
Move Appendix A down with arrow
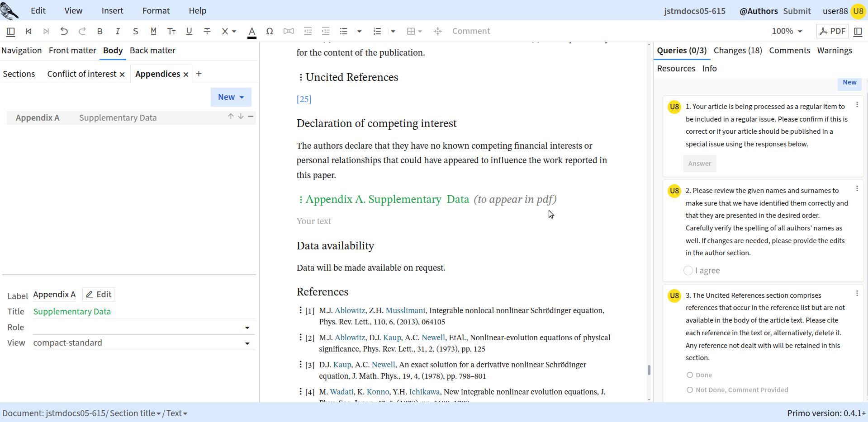coord(241,117)
